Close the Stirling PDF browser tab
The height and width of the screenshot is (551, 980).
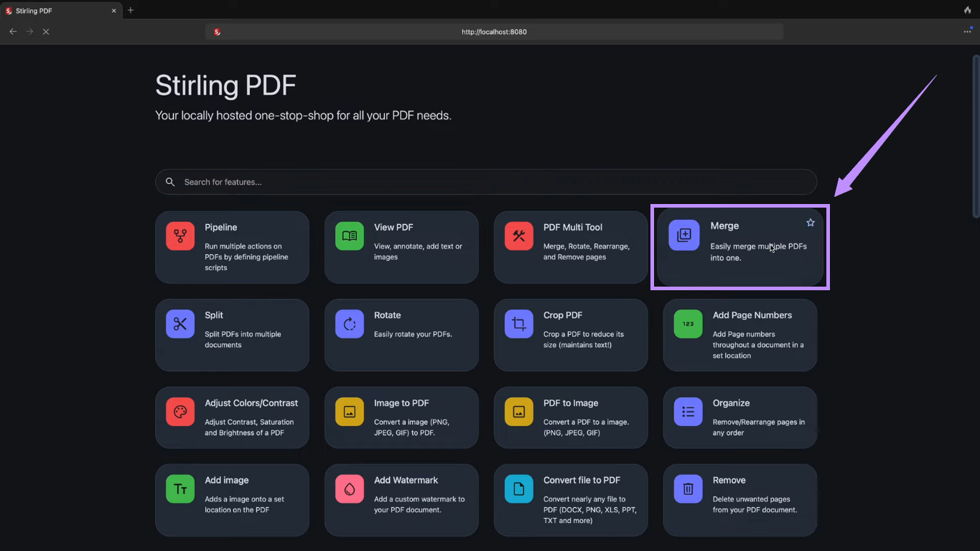point(114,11)
